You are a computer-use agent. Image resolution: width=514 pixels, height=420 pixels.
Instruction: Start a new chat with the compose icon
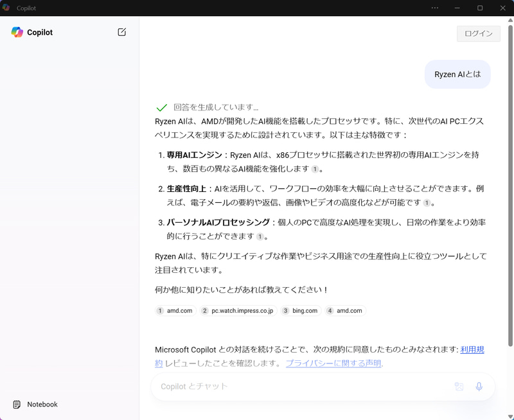tap(121, 31)
